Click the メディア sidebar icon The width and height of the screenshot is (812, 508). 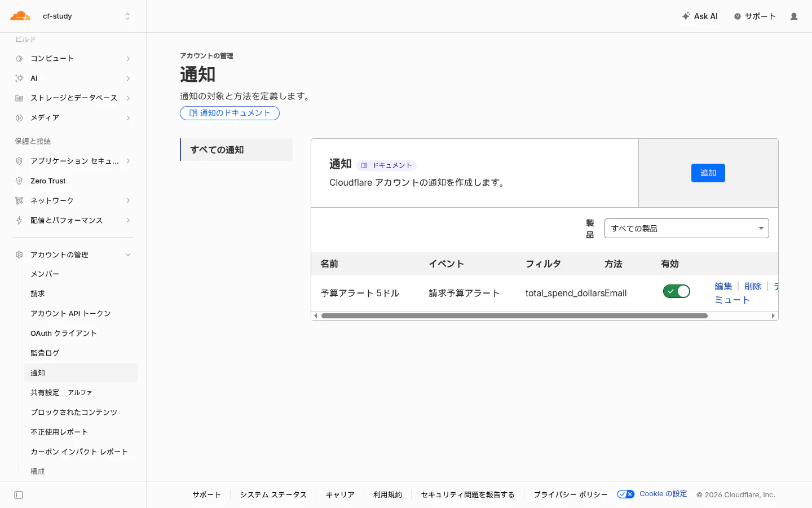[x=19, y=118]
